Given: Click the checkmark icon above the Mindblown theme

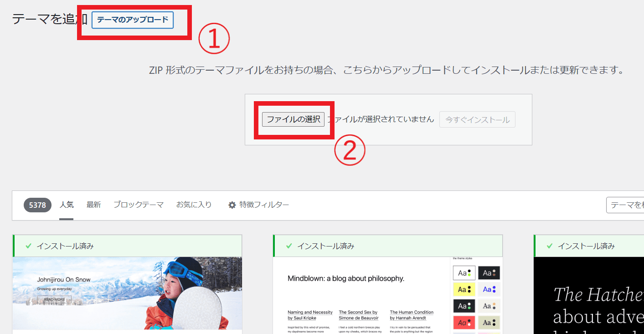Looking at the screenshot, I should 289,246.
